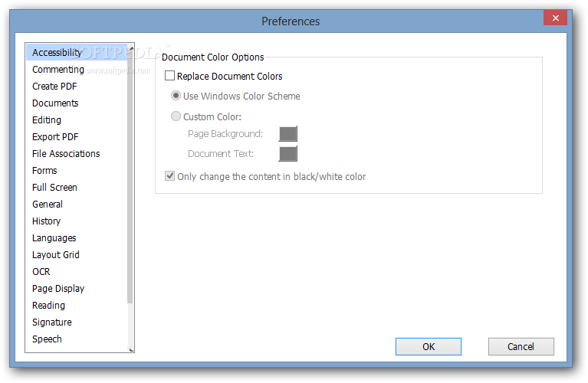This screenshot has height=383, width=588.
Task: Pick the Document Text color swatch
Action: 288,154
